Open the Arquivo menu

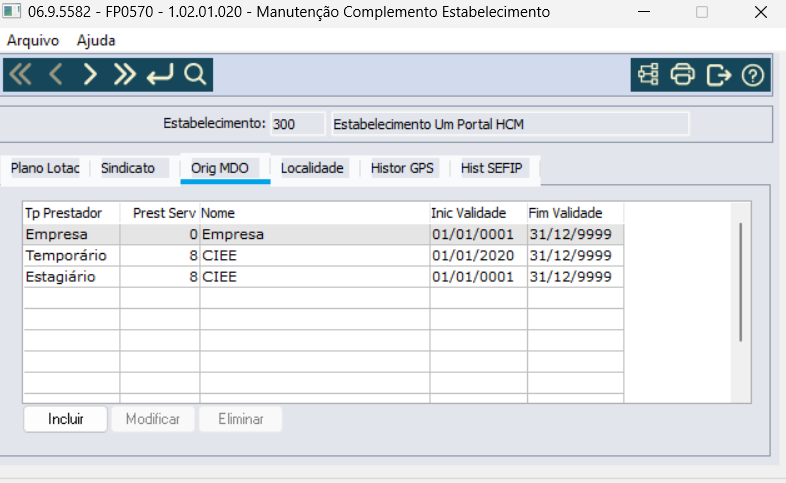click(33, 41)
